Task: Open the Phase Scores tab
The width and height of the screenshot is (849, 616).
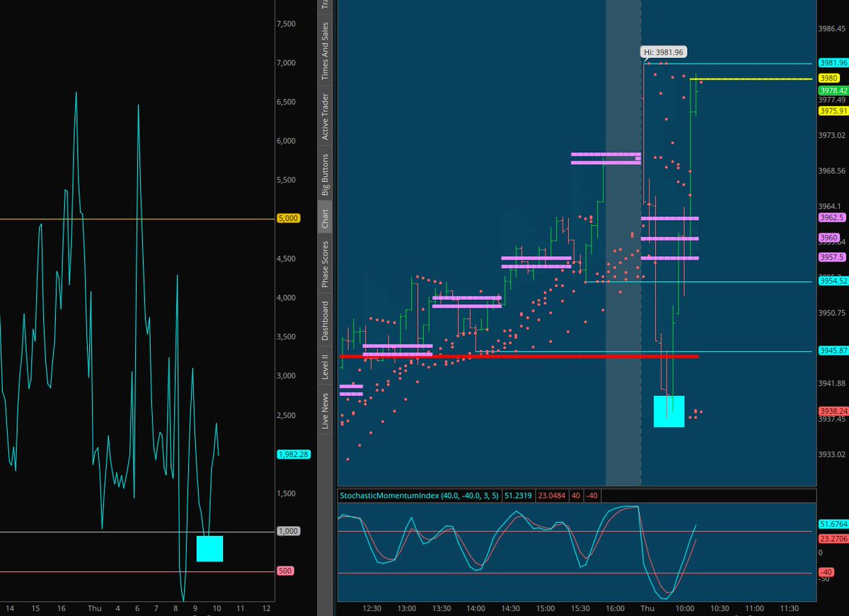Action: 325,265
